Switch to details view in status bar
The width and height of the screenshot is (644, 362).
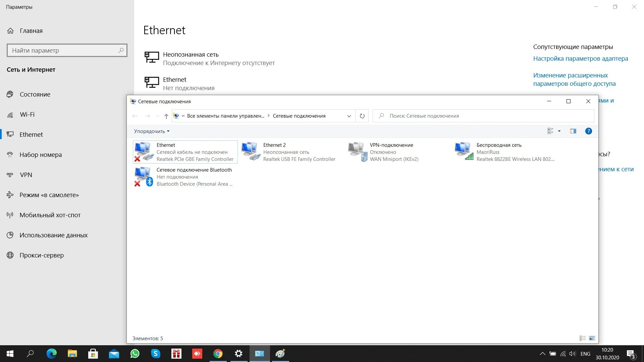[x=583, y=338]
